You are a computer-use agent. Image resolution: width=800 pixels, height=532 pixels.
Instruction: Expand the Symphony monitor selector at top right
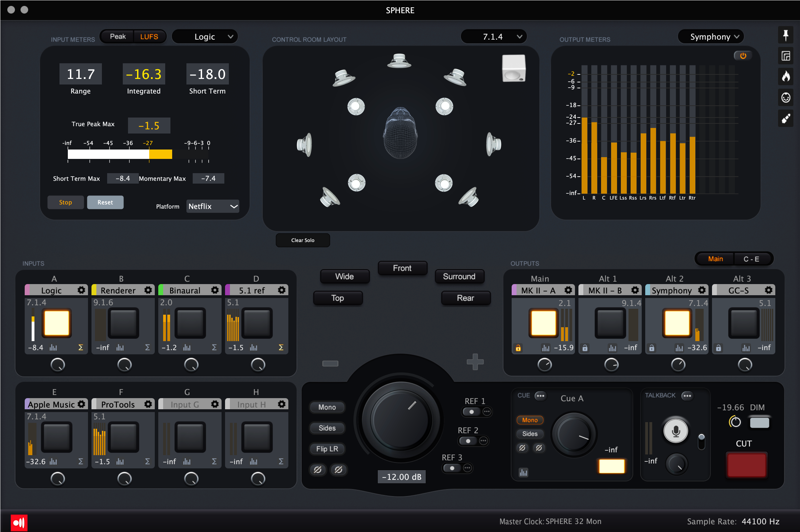711,37
